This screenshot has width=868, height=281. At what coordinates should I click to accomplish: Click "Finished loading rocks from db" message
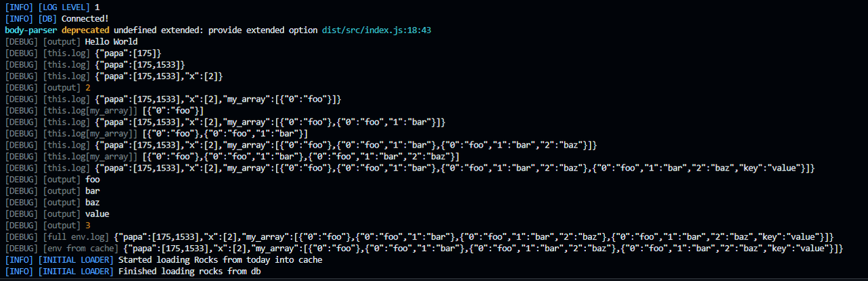(x=191, y=272)
